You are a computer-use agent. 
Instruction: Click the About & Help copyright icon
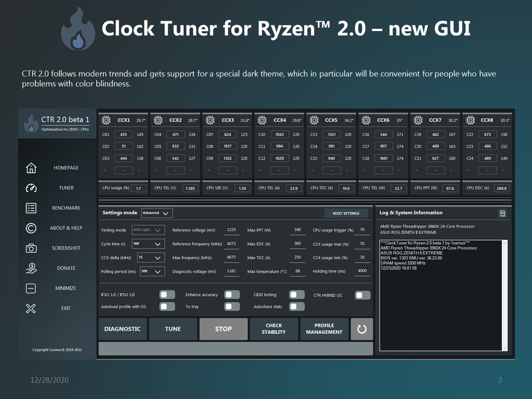[31, 228]
